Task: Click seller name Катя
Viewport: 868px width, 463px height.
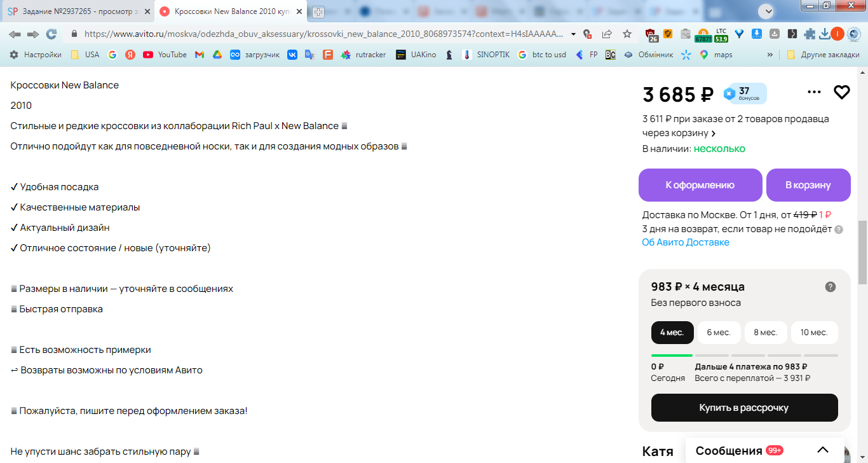Action: 658,452
